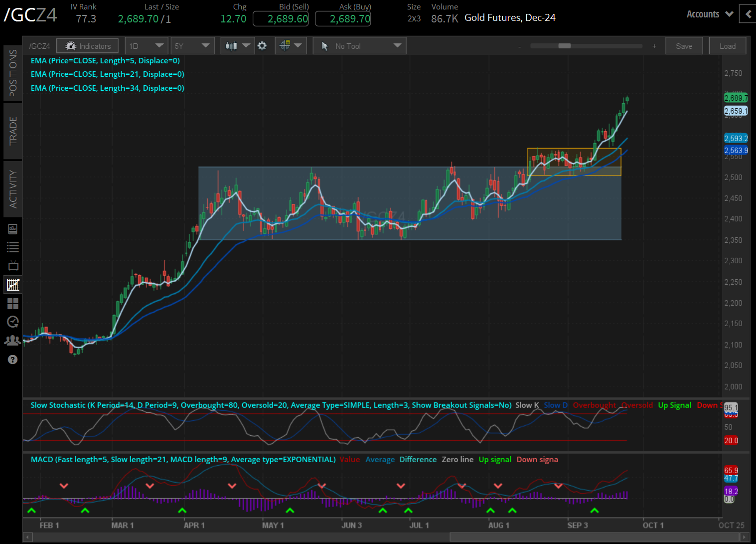This screenshot has height=544, width=756.
Task: Open the No Tool drawing dropdown
Action: click(359, 46)
